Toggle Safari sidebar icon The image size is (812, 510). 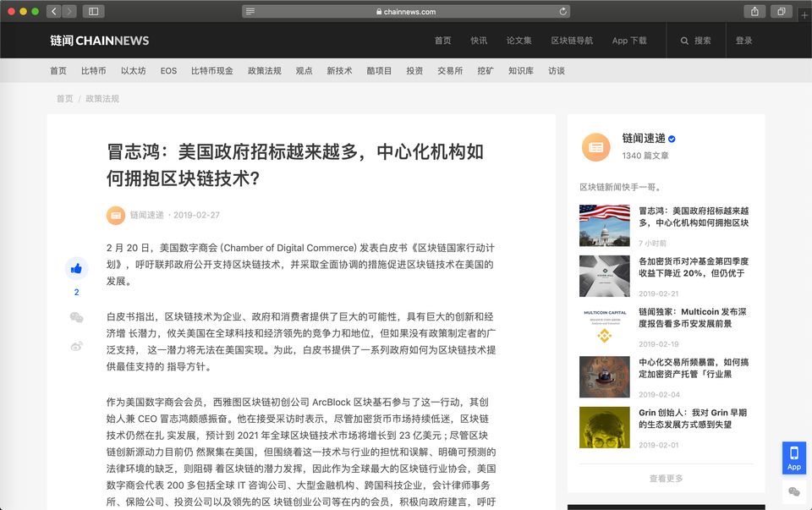(93, 11)
